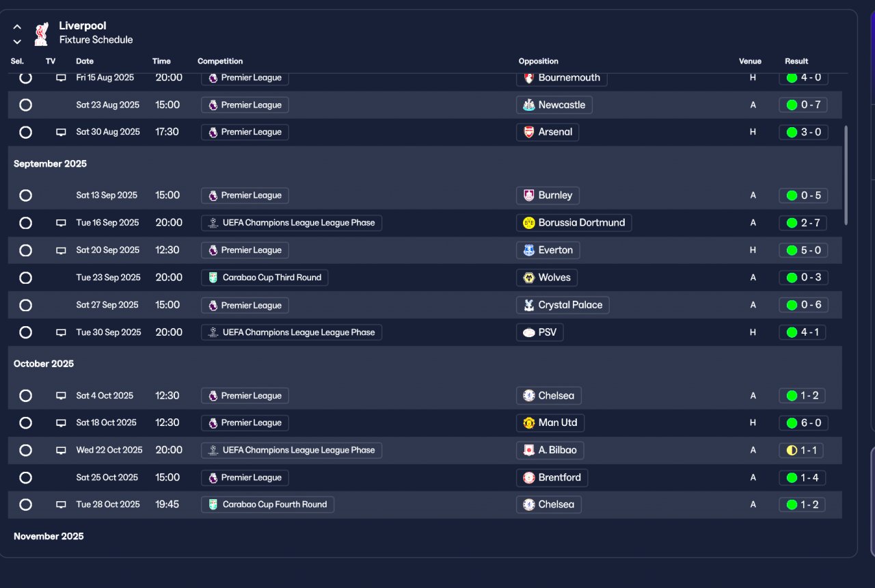This screenshot has width=875, height=588.
Task: Click the Everton club crest
Action: [528, 250]
